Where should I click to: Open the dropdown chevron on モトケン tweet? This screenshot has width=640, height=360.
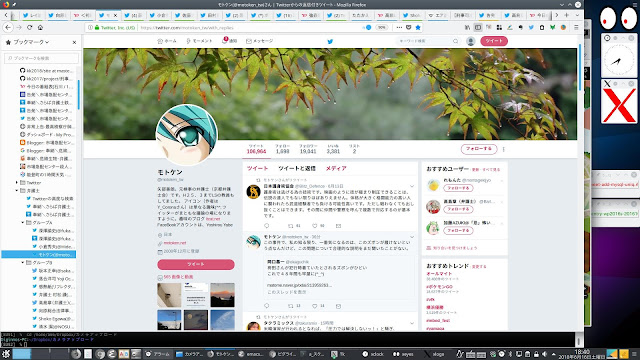(x=412, y=237)
